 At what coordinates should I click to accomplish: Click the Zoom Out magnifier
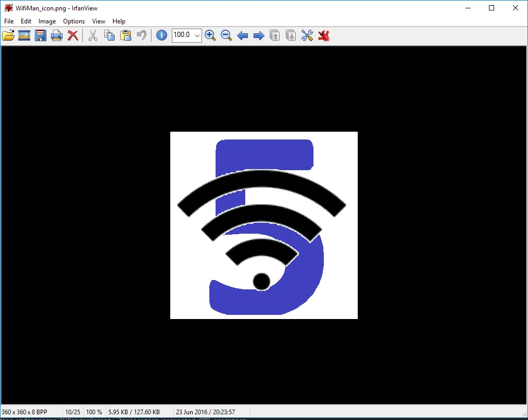(227, 35)
